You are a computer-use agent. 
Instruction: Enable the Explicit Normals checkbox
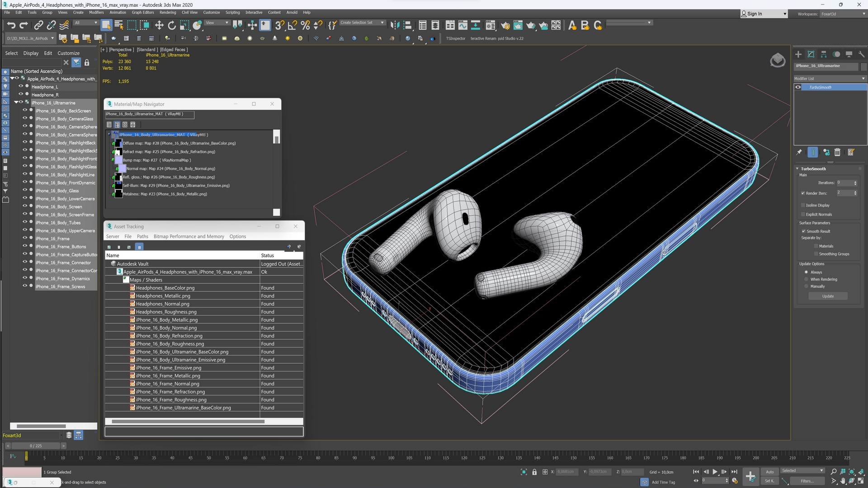803,215
